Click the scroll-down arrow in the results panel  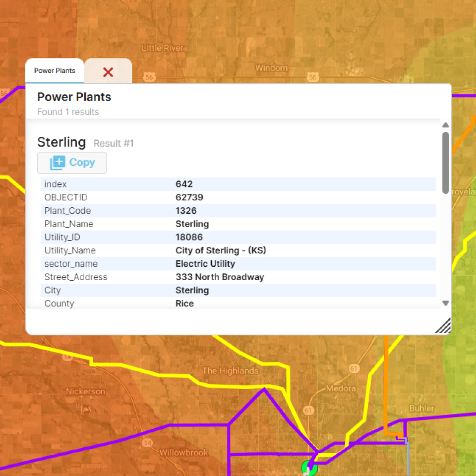(x=445, y=303)
